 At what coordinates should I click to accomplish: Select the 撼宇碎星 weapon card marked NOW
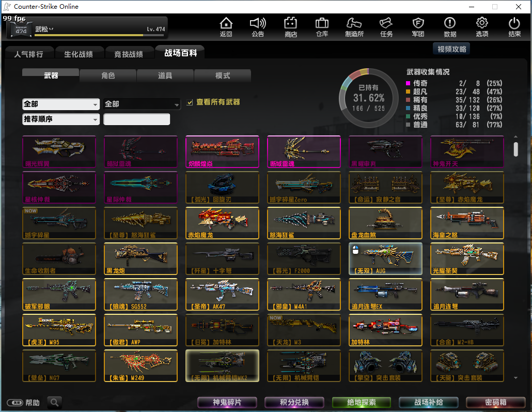coord(59,223)
